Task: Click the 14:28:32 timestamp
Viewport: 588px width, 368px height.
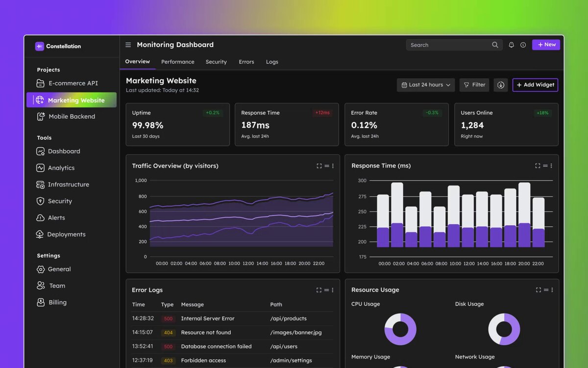Action: point(143,318)
